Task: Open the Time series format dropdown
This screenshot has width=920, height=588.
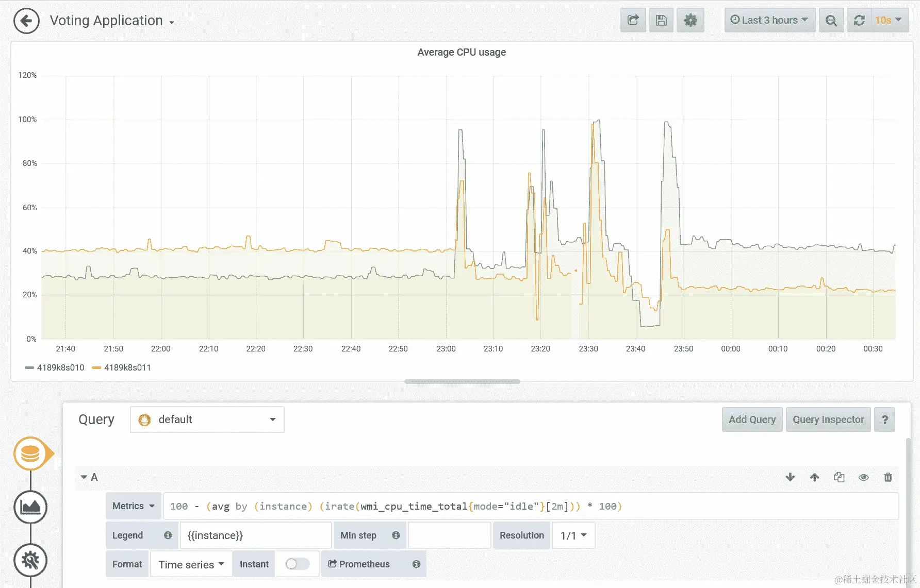Action: click(191, 564)
